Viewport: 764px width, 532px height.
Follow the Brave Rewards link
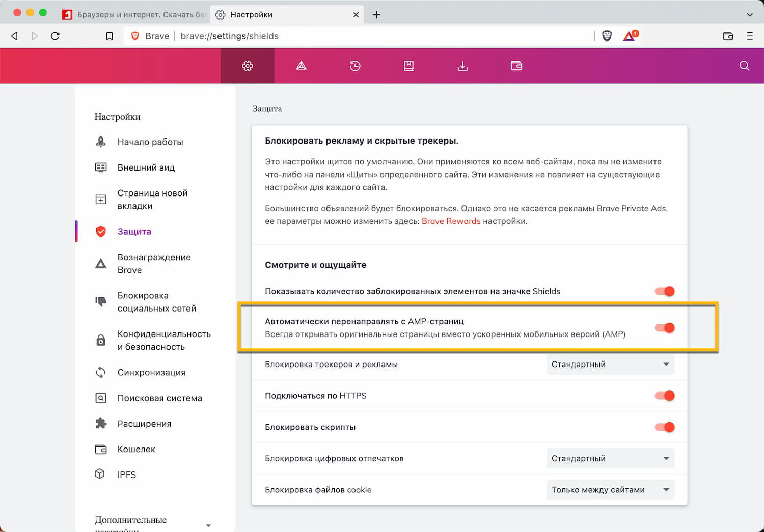coord(451,221)
